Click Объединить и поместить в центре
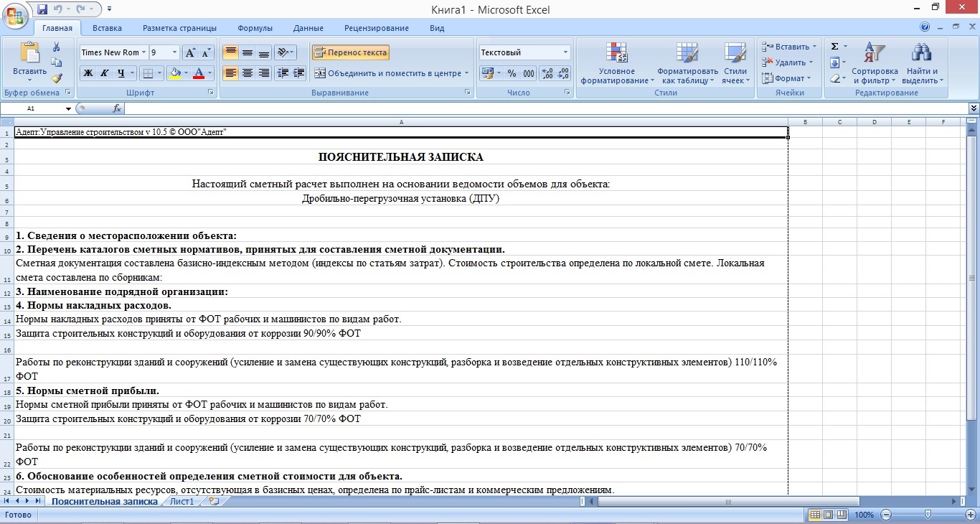This screenshot has width=980, height=524. [387, 73]
